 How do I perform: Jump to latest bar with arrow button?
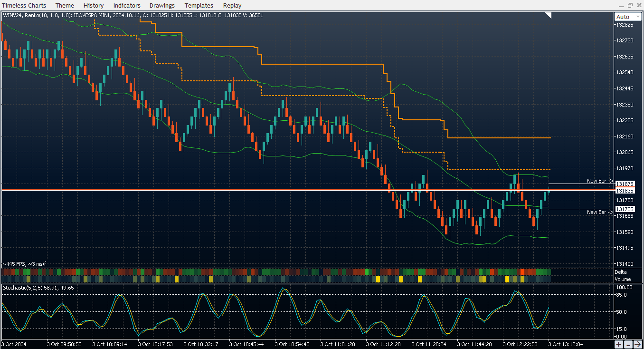637,344
